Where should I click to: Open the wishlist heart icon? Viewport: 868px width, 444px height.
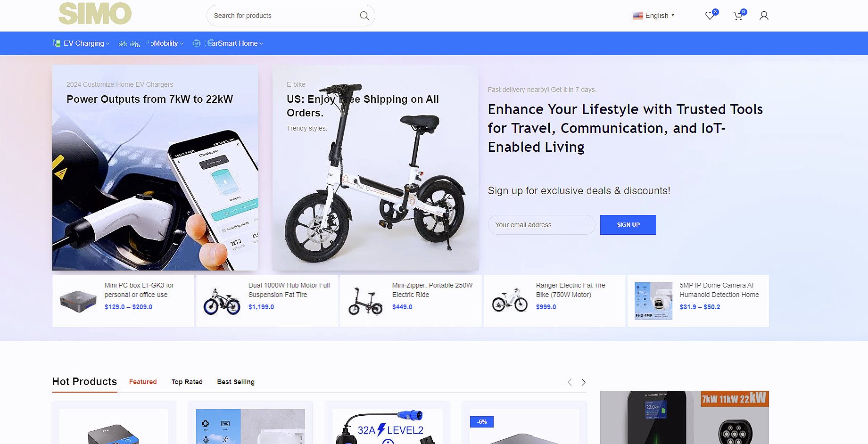[710, 16]
